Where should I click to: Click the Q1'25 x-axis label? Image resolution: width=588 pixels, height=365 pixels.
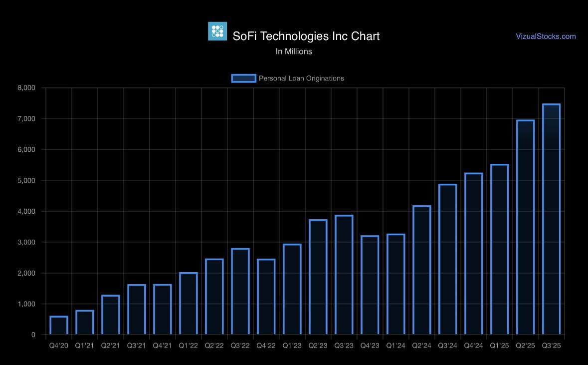tap(500, 346)
